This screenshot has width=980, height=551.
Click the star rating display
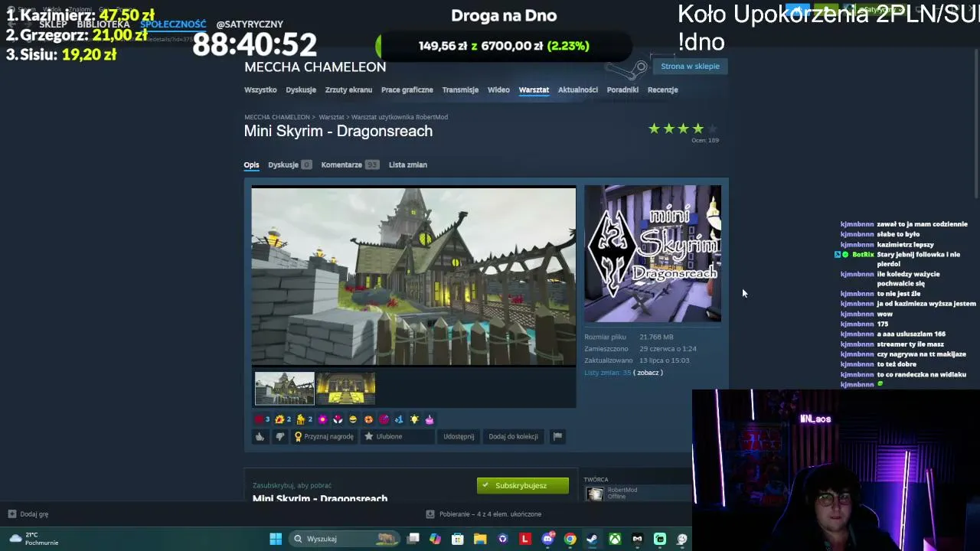pyautogui.click(x=683, y=129)
